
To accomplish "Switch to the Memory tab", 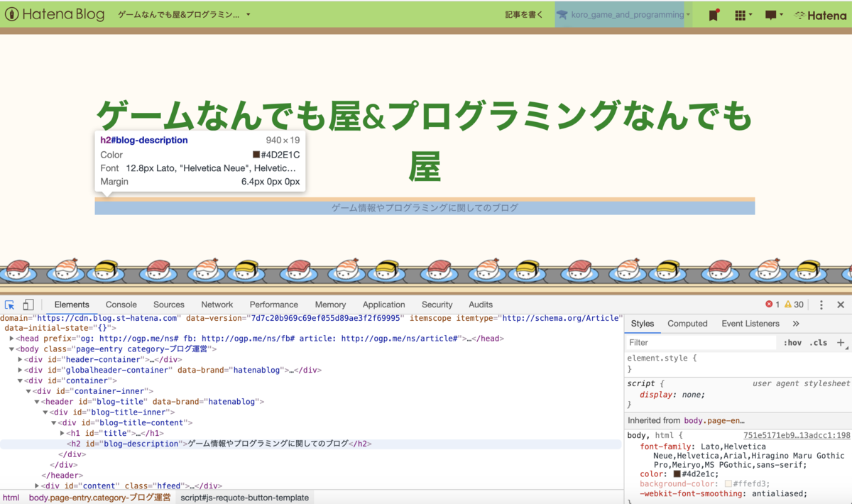I will 330,305.
